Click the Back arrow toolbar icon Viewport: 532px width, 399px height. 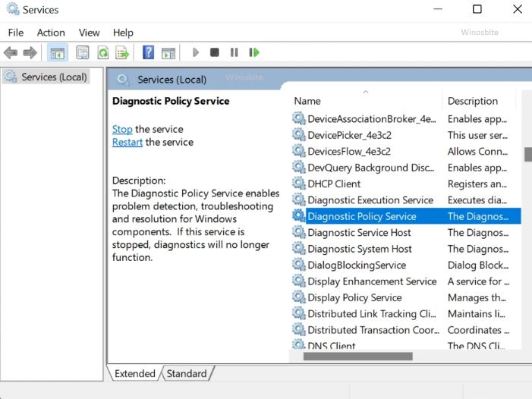pyautogui.click(x=11, y=53)
